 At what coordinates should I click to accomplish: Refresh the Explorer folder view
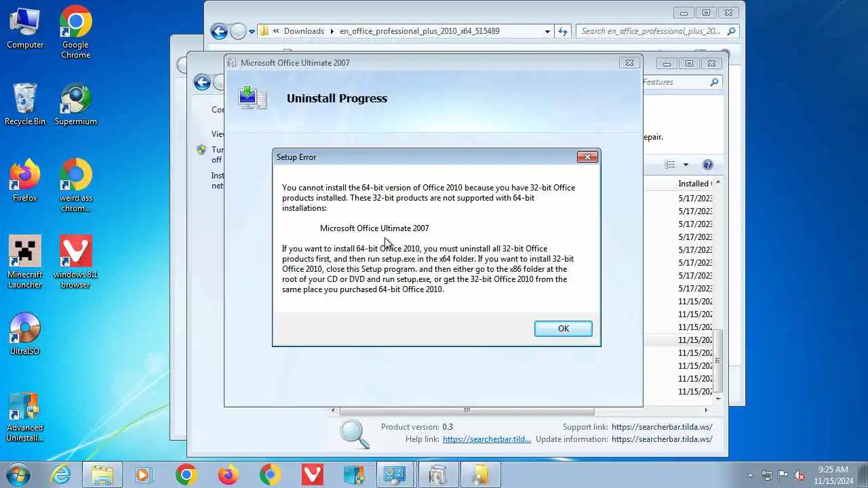click(x=562, y=31)
